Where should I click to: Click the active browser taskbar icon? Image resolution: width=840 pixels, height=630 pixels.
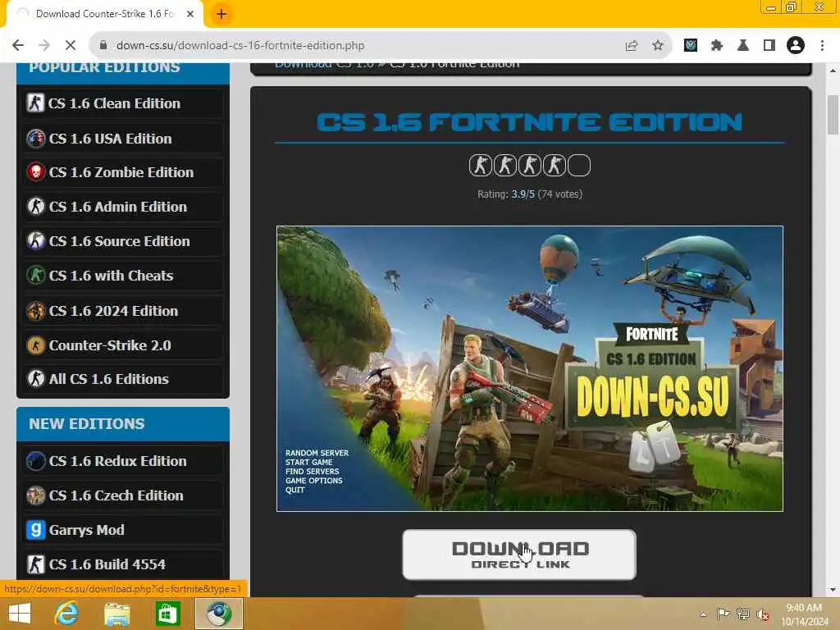(218, 614)
